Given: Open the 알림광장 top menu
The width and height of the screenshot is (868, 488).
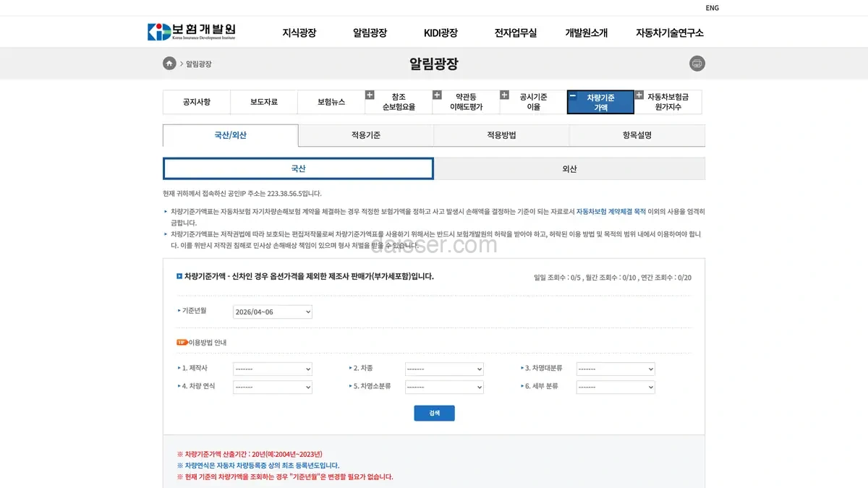Looking at the screenshot, I should coord(370,33).
